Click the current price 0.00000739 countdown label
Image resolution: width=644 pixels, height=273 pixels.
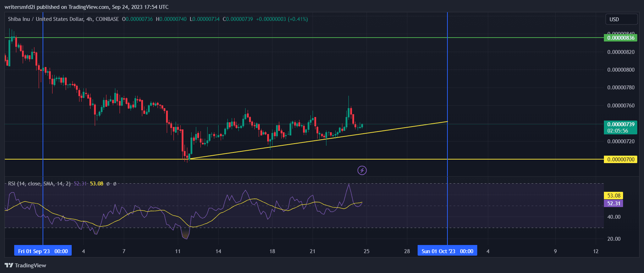point(620,128)
